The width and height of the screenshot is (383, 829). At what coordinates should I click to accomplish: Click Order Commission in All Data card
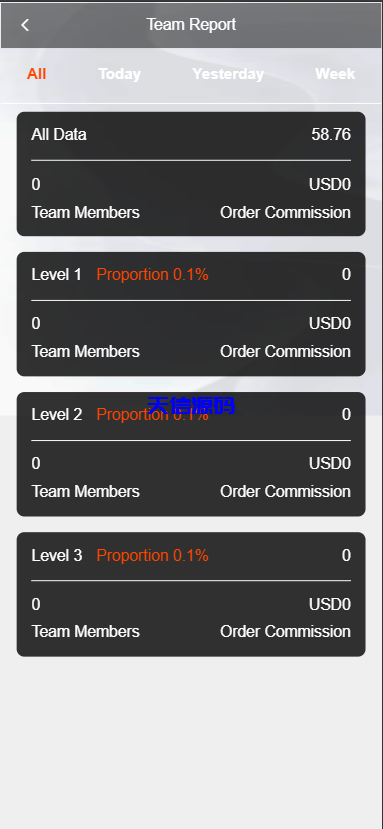(286, 213)
